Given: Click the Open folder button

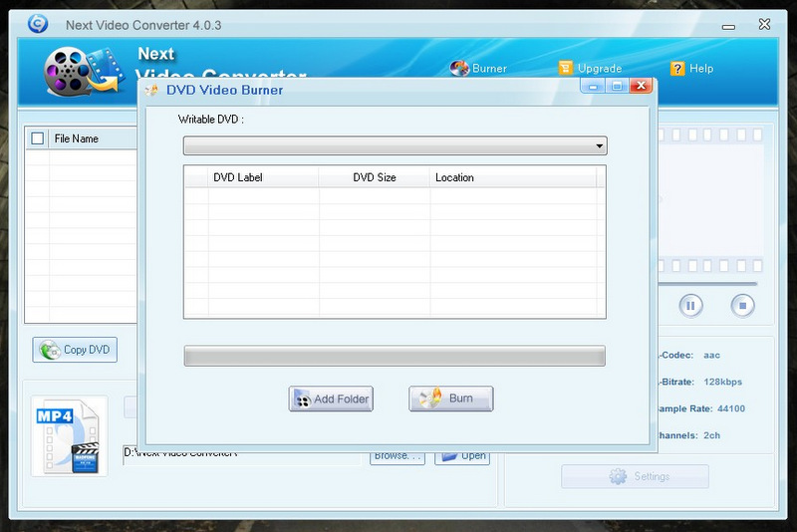Looking at the screenshot, I should point(462,455).
